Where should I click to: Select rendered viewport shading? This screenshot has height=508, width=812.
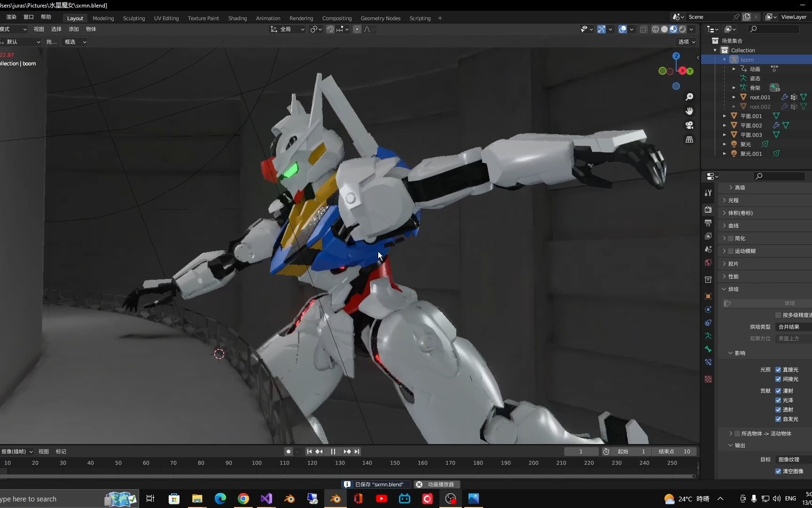[682, 29]
